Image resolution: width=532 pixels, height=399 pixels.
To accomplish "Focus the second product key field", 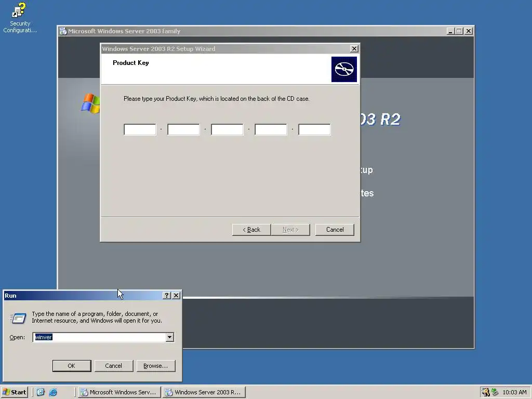I will 183,129.
